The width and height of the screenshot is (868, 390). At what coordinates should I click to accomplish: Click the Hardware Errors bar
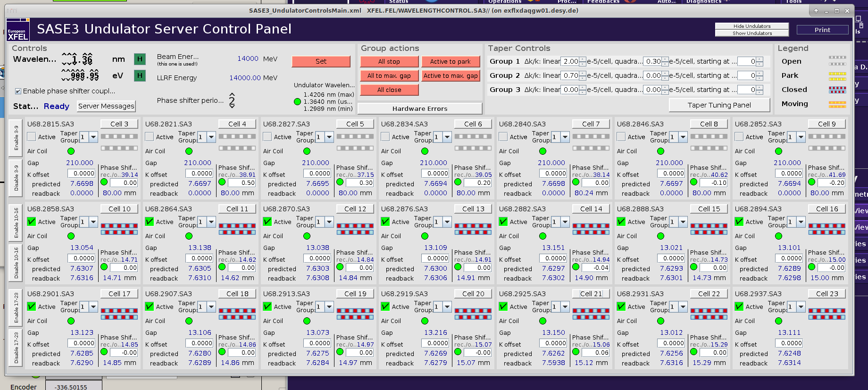[420, 108]
